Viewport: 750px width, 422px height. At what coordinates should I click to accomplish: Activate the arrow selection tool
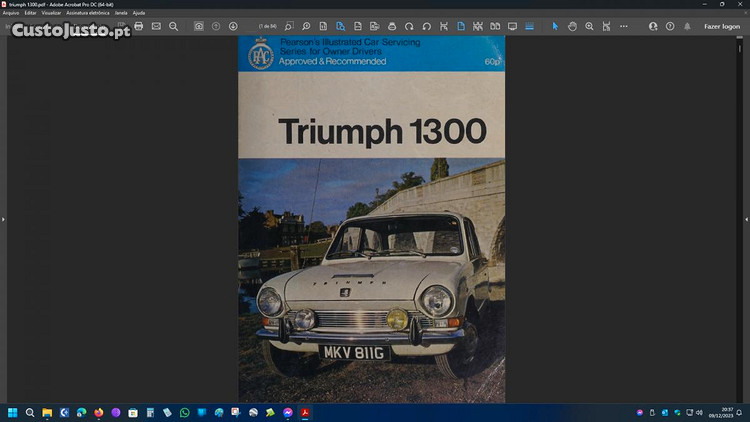pyautogui.click(x=555, y=26)
